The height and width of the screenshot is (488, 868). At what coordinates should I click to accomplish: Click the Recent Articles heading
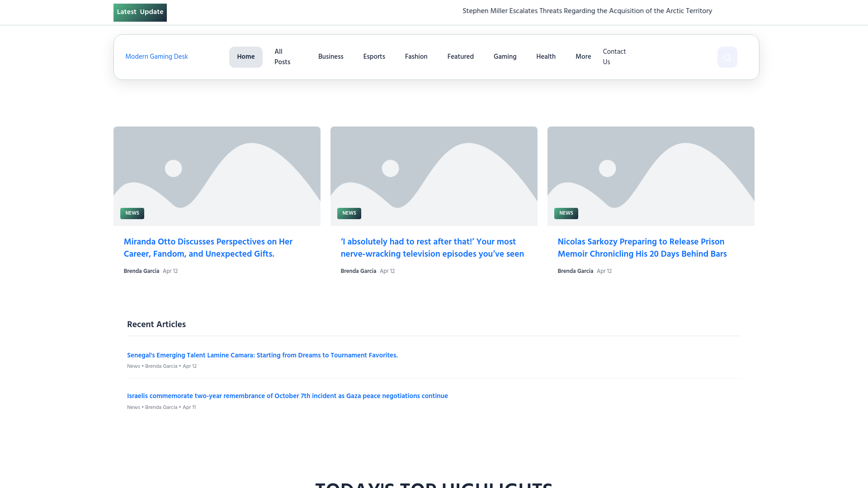click(156, 324)
